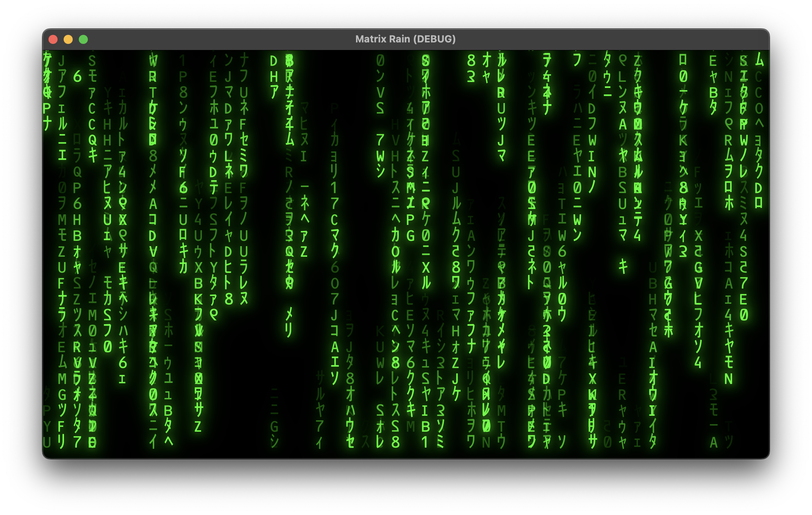Click the isolated キ glyph at right-center
The image size is (812, 515).
click(623, 267)
